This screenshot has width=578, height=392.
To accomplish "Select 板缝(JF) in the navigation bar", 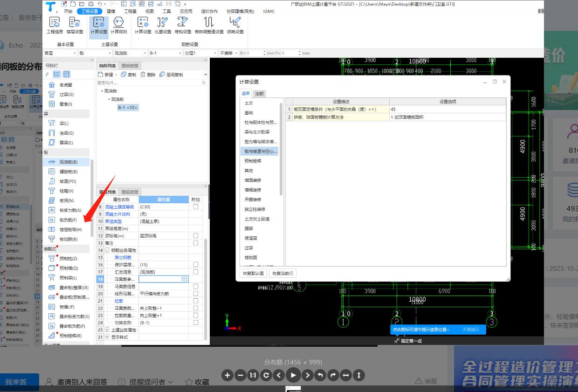I will [66, 307].
